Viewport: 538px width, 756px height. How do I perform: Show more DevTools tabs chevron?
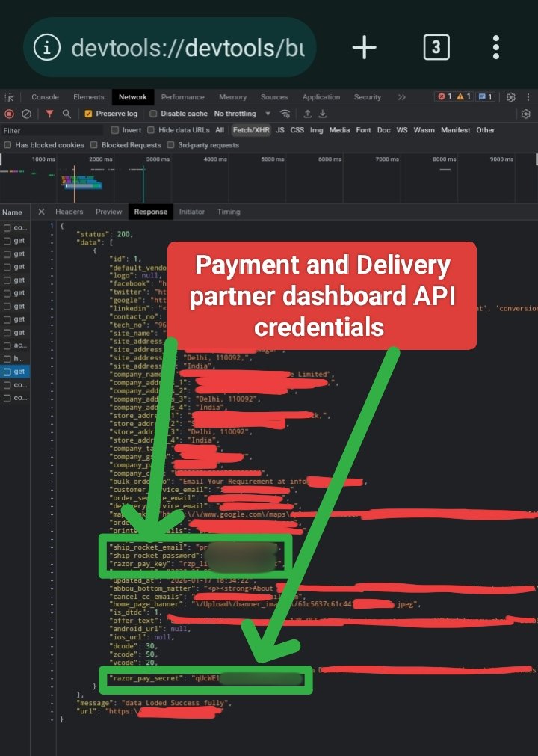[402, 97]
